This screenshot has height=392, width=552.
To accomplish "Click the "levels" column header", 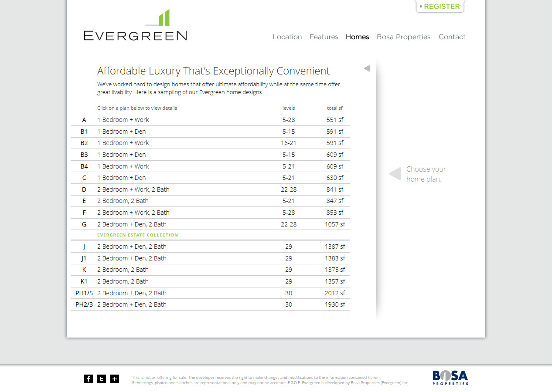I will click(x=289, y=108).
